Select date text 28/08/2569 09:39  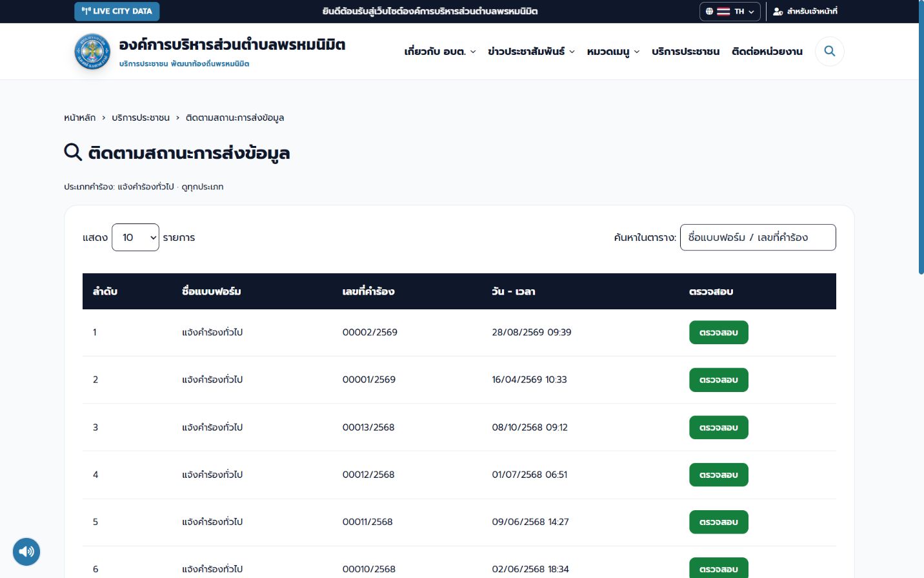[532, 333]
